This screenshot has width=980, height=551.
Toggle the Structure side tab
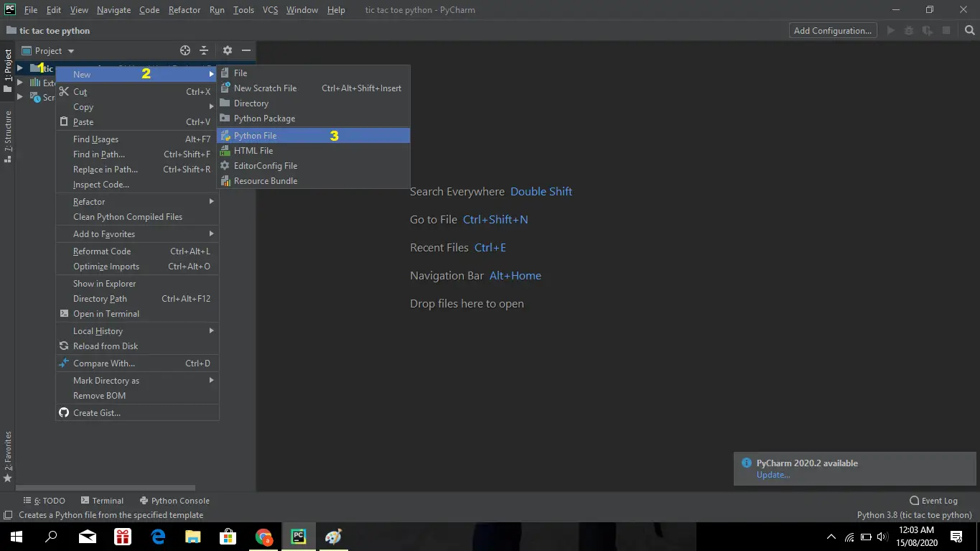point(8,136)
